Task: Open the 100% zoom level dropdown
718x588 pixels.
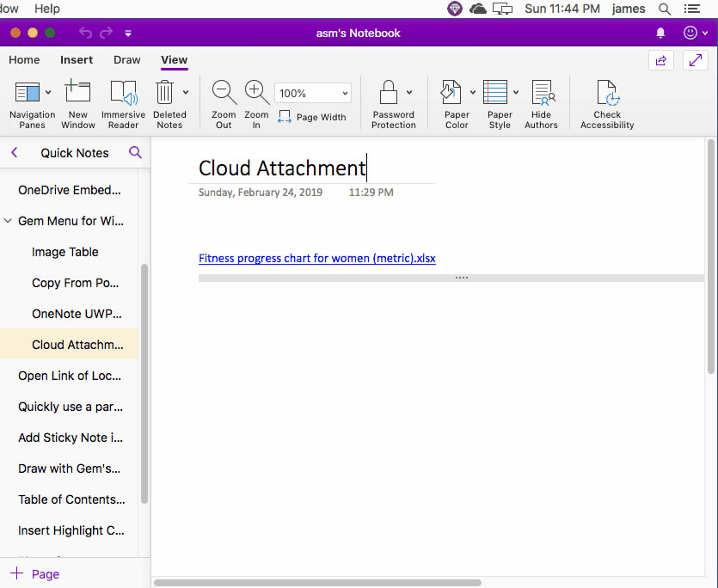Action: tap(312, 93)
